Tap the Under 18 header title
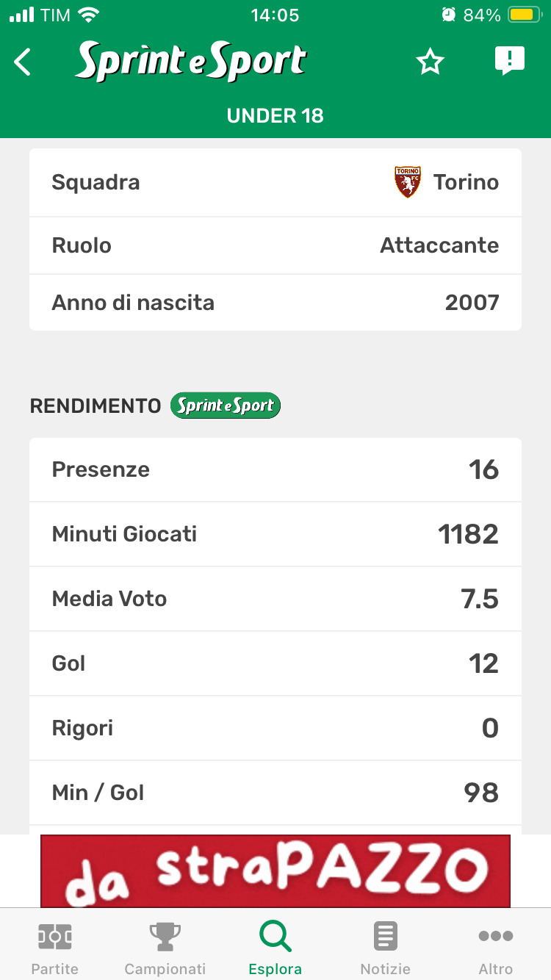This screenshot has width=551, height=980. coord(275,116)
